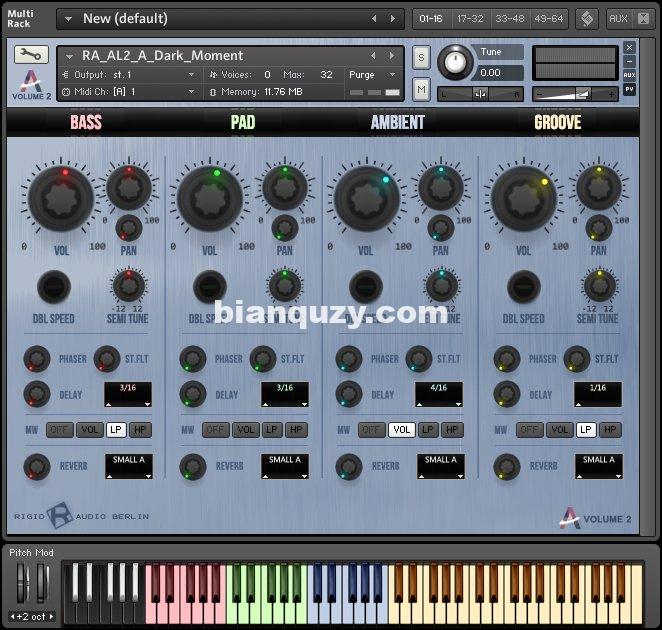Click the instrument pan L-R slider

tap(480, 94)
